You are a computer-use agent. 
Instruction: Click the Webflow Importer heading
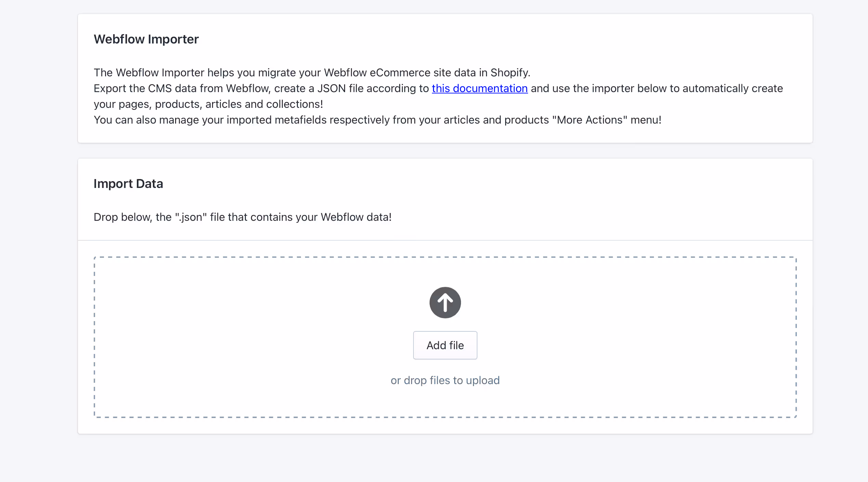pos(146,39)
